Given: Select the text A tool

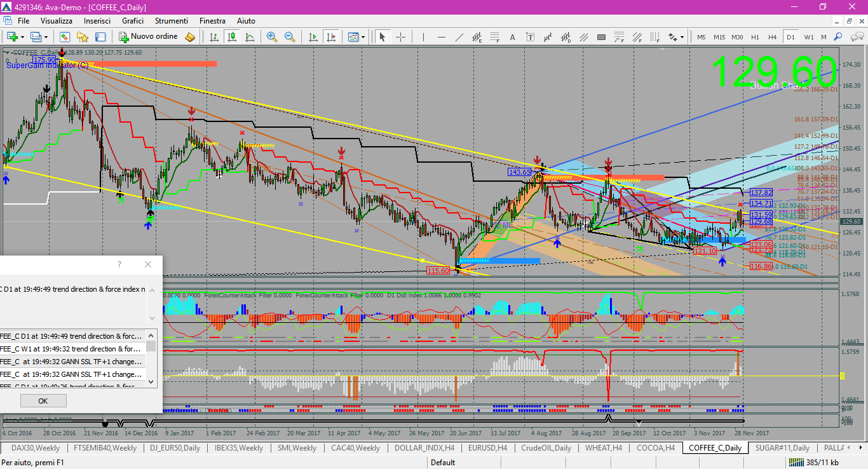Looking at the screenshot, I should click(x=512, y=37).
